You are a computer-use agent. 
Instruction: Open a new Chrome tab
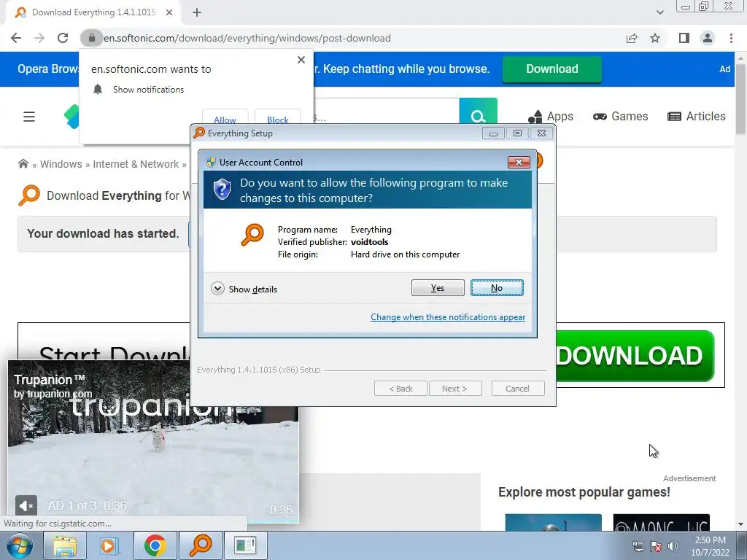click(197, 12)
